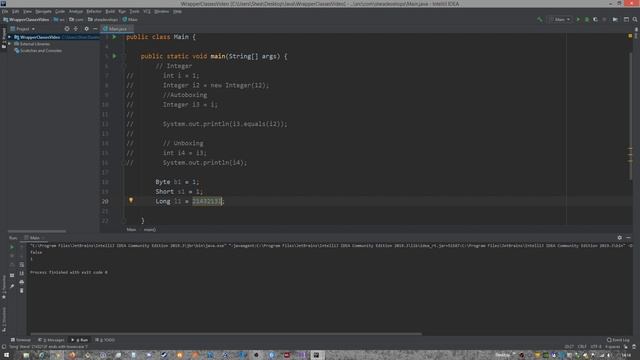The width and height of the screenshot is (640, 360).
Task: Click the pin tab icon in Run panel
Action: point(12,287)
